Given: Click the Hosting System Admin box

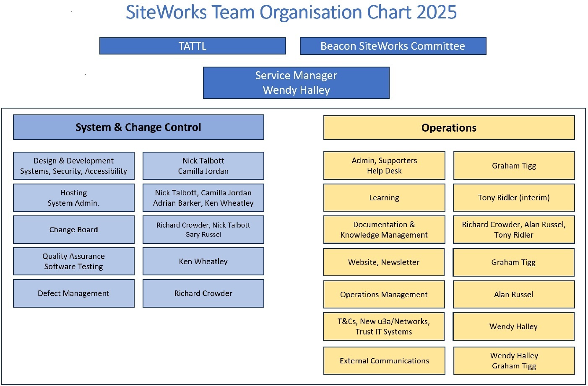Looking at the screenshot, I should (74, 198).
